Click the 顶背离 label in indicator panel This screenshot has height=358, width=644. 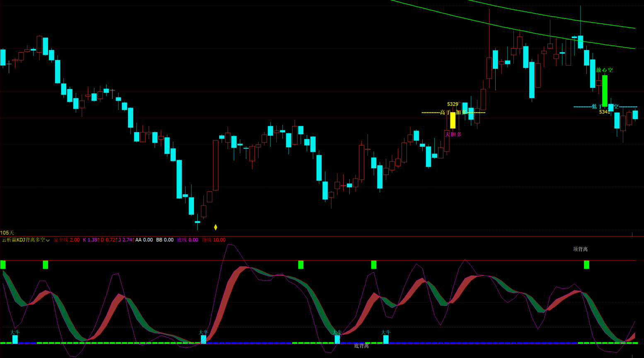coord(580,249)
